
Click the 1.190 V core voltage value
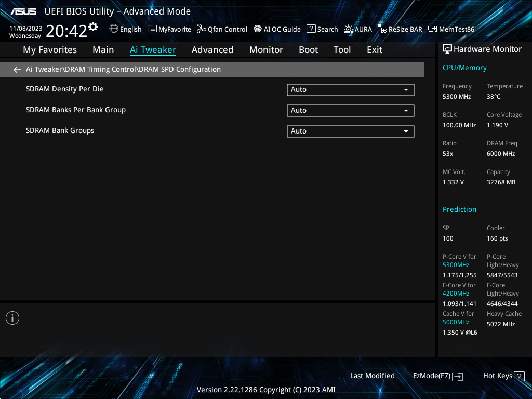click(x=497, y=125)
